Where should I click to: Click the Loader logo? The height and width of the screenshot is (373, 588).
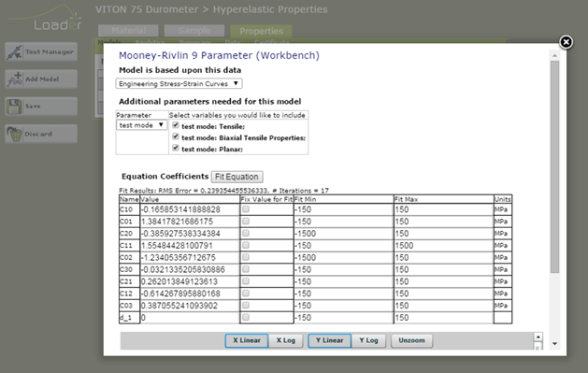click(46, 18)
